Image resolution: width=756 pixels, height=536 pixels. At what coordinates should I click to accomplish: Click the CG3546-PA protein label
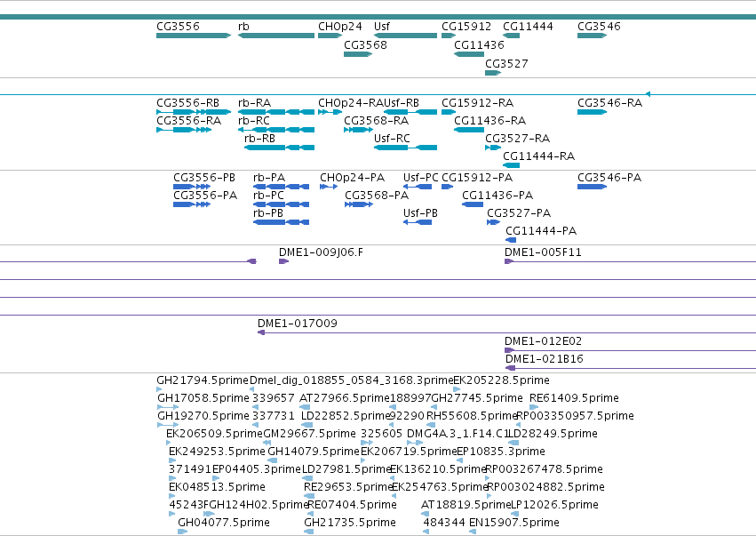coord(610,178)
